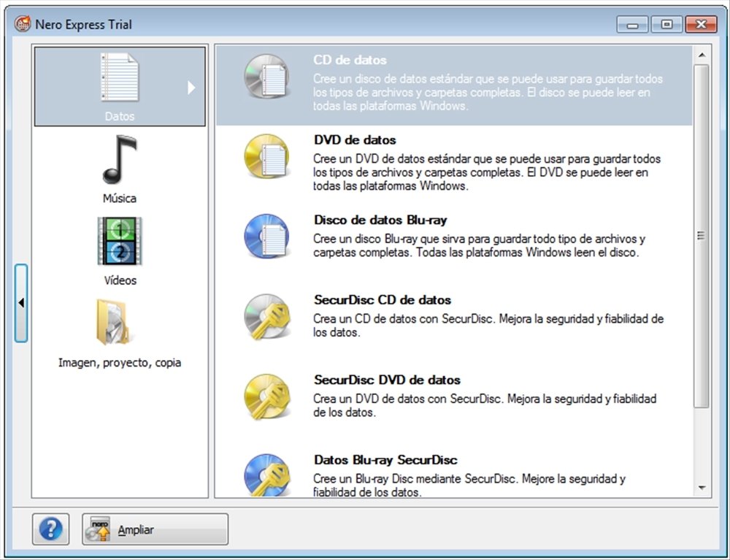Select the Imagen, proyecto, copia label
The width and height of the screenshot is (730, 560).
point(120,363)
